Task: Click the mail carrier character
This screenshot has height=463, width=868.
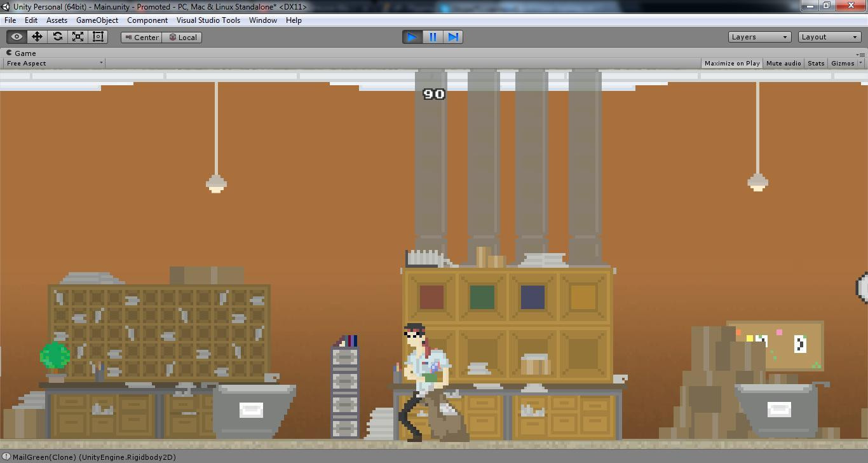Action: tap(426, 382)
